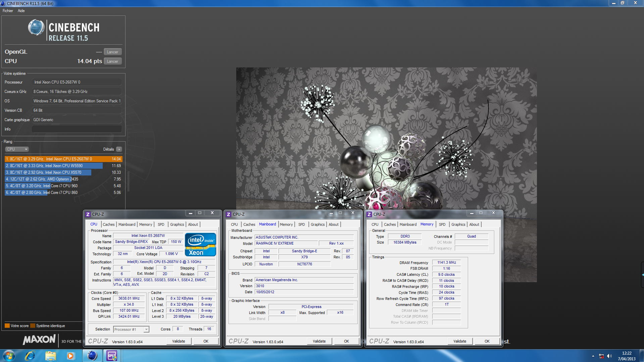Click the taskbar clock 12:22

point(627,356)
